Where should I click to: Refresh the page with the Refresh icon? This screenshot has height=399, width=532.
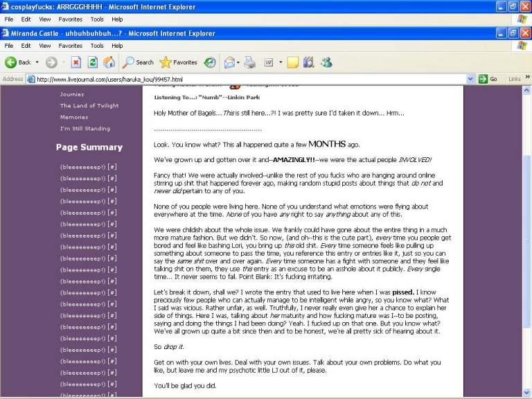coord(93,62)
